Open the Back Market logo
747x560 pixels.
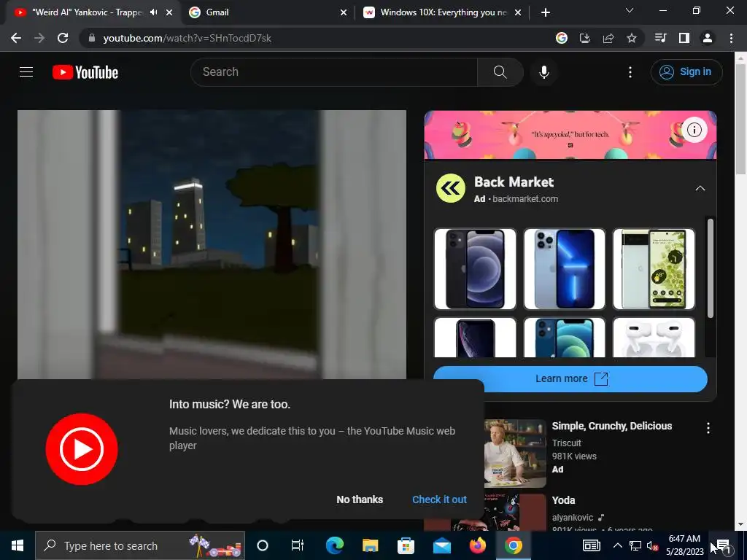(451, 189)
